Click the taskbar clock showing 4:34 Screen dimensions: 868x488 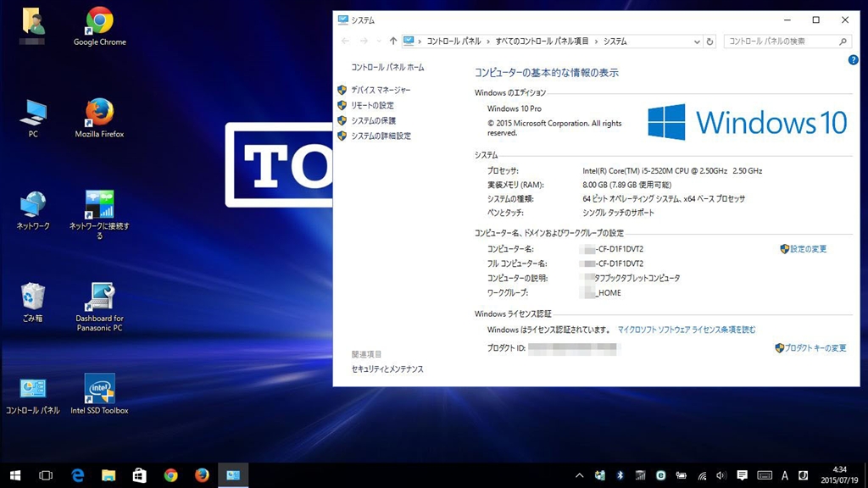[x=839, y=475]
